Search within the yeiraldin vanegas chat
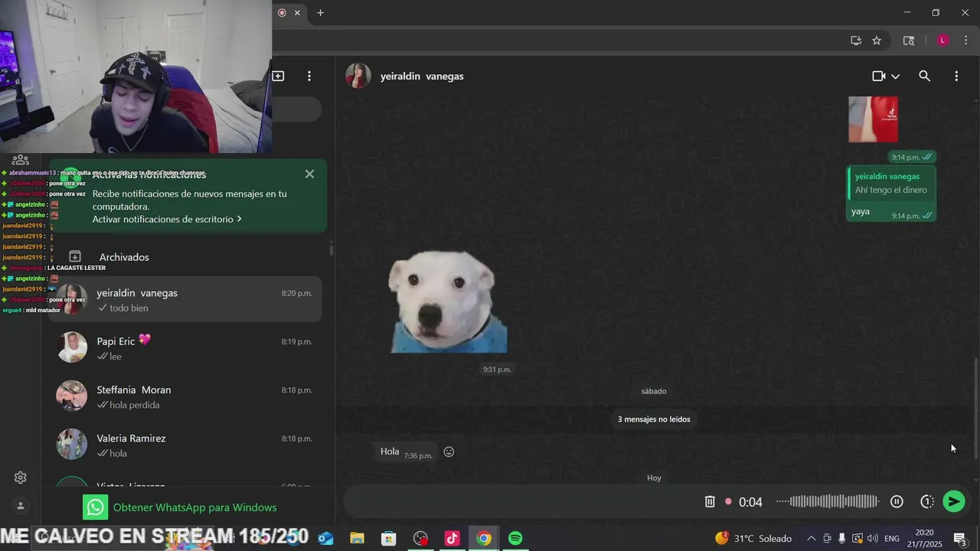980x551 pixels. pyautogui.click(x=924, y=77)
